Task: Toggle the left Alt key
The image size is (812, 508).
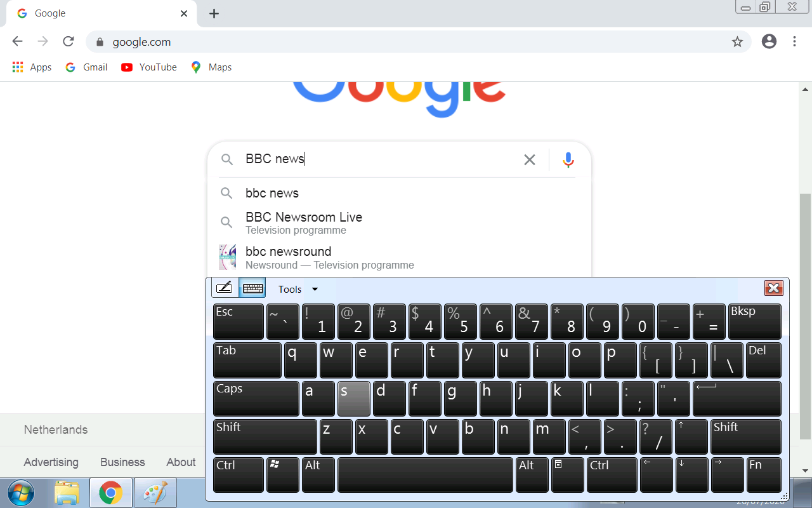Action: point(318,475)
